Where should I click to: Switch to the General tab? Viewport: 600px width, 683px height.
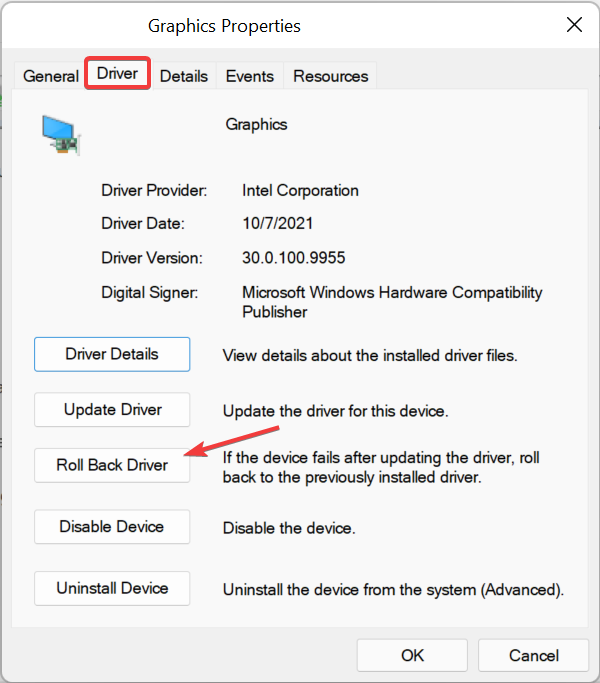[51, 76]
